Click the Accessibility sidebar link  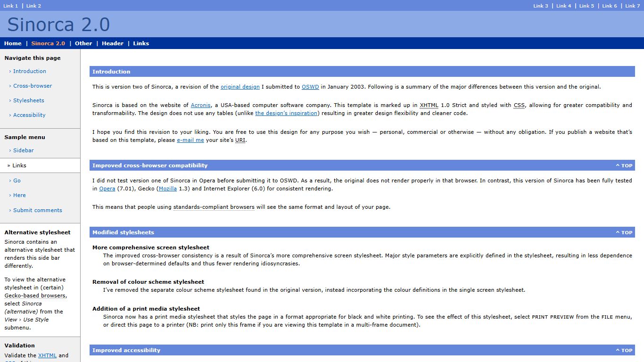pos(29,115)
